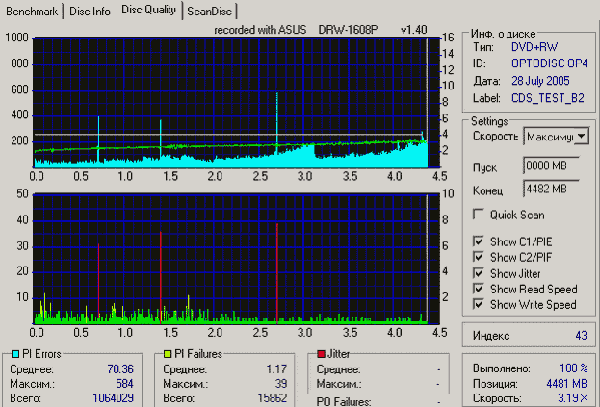Viewport: 600px width, 407px height.
Task: Toggle the Show Read Speed checkbox
Action: coord(478,288)
